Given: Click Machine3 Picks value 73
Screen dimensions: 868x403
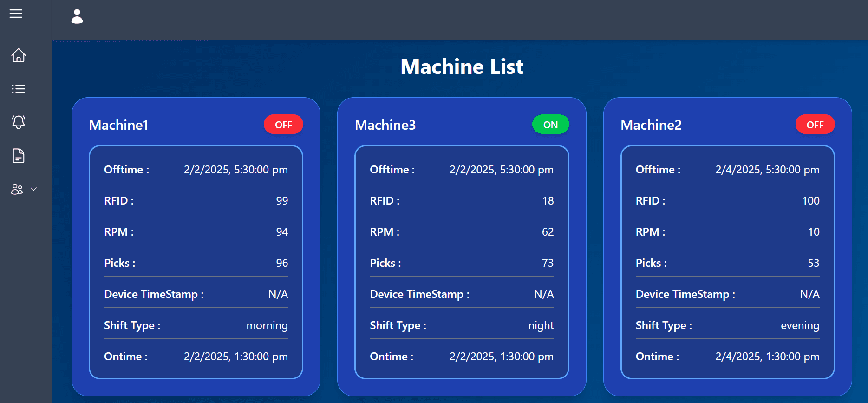Looking at the screenshot, I should [548, 263].
